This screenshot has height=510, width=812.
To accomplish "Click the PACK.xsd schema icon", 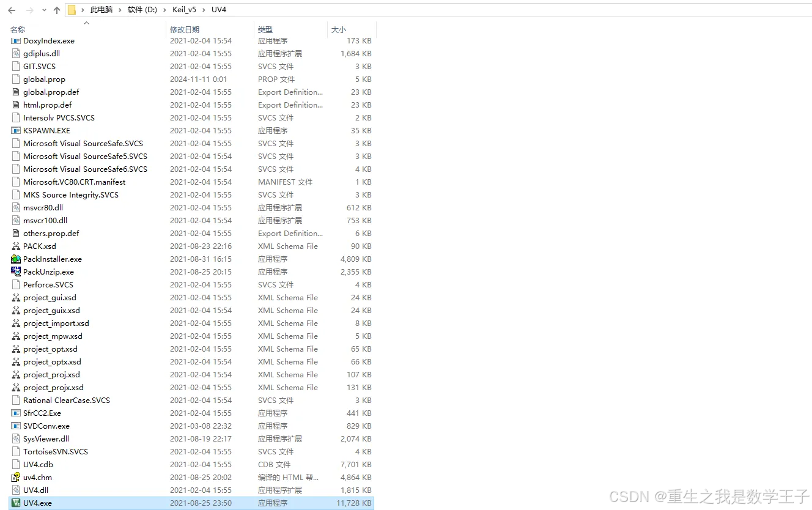I will pyautogui.click(x=16, y=246).
